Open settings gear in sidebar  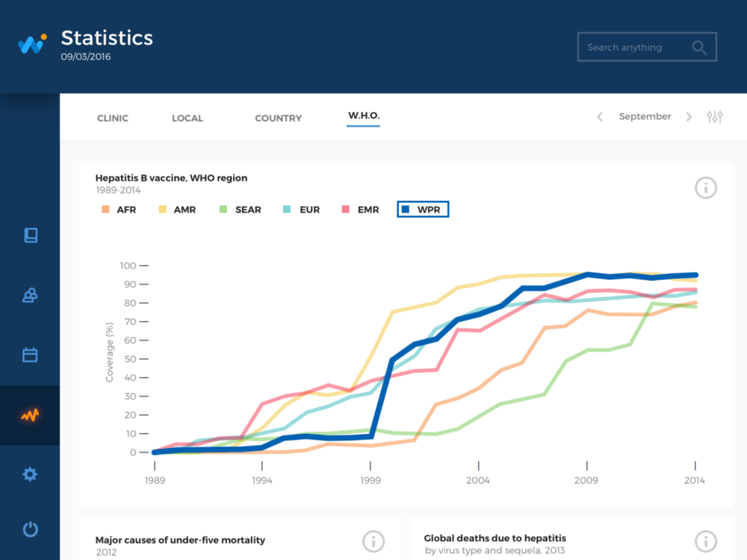click(x=30, y=474)
